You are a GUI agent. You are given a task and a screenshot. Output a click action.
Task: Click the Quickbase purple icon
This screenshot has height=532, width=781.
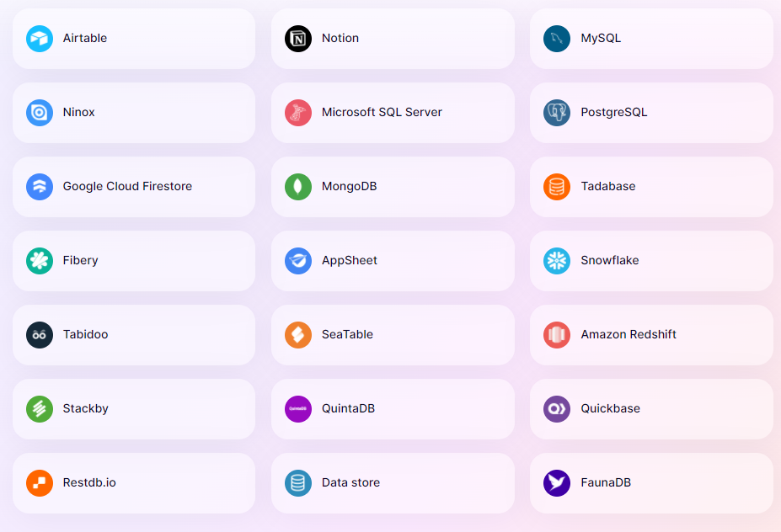coord(557,409)
